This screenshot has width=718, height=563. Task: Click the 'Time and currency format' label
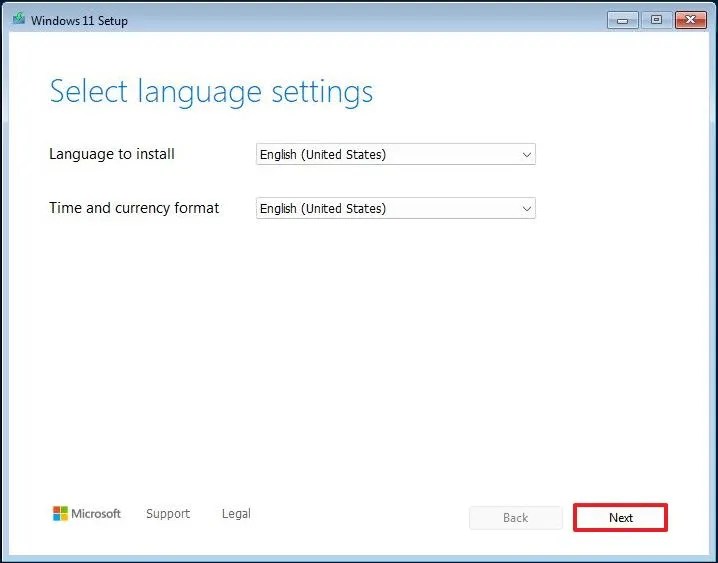(x=134, y=208)
